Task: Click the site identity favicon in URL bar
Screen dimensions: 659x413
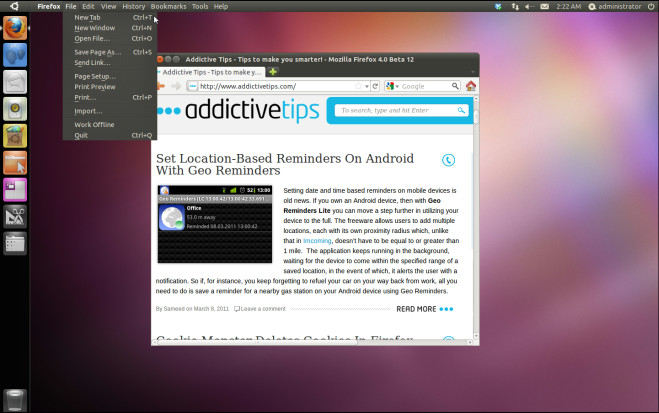Action: click(x=192, y=86)
